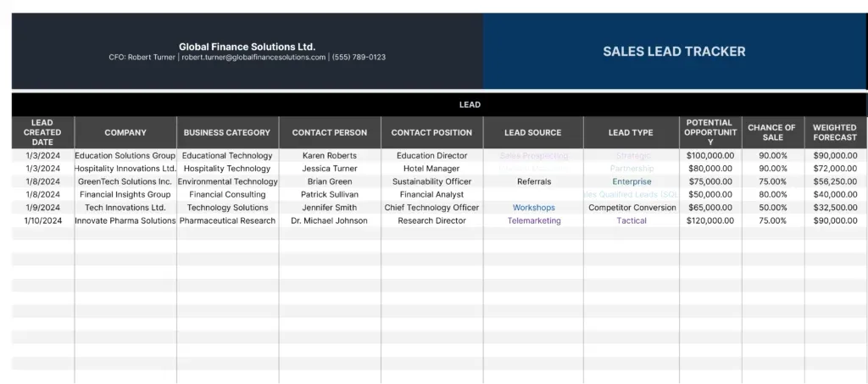
Task: Select the Chief Technology Officer position cell
Action: click(431, 208)
